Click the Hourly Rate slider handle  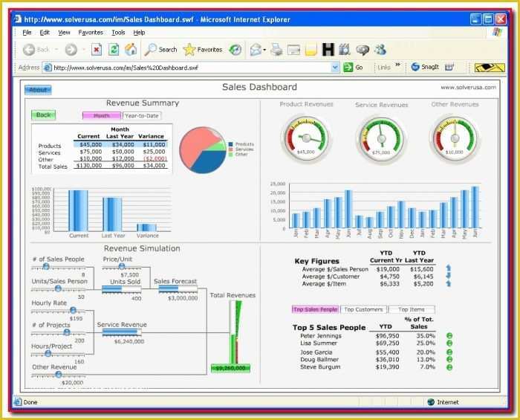pyautogui.click(x=73, y=310)
